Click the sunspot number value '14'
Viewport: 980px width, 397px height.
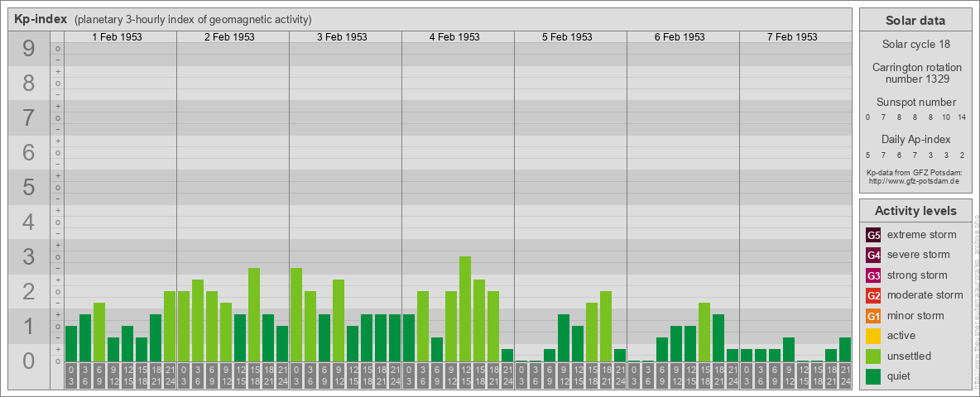point(962,117)
